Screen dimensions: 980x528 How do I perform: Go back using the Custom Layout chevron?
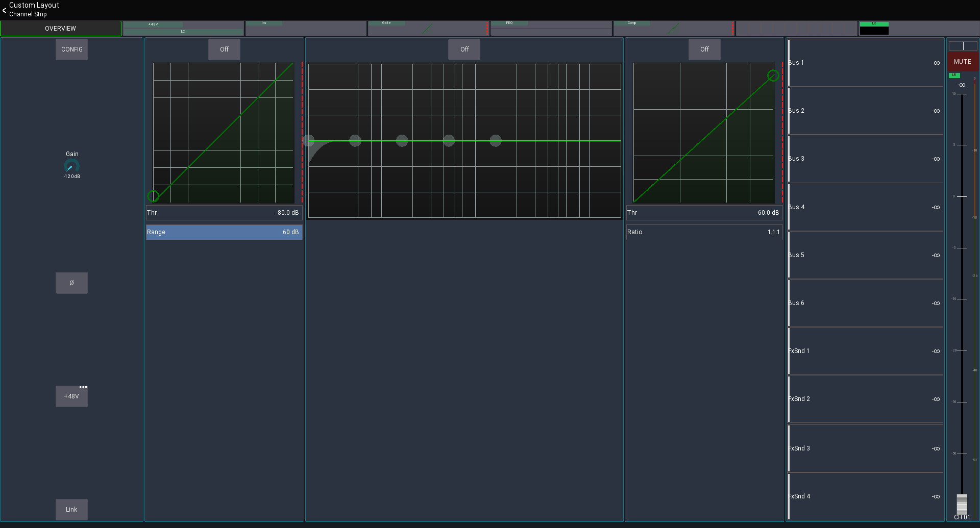[4, 10]
